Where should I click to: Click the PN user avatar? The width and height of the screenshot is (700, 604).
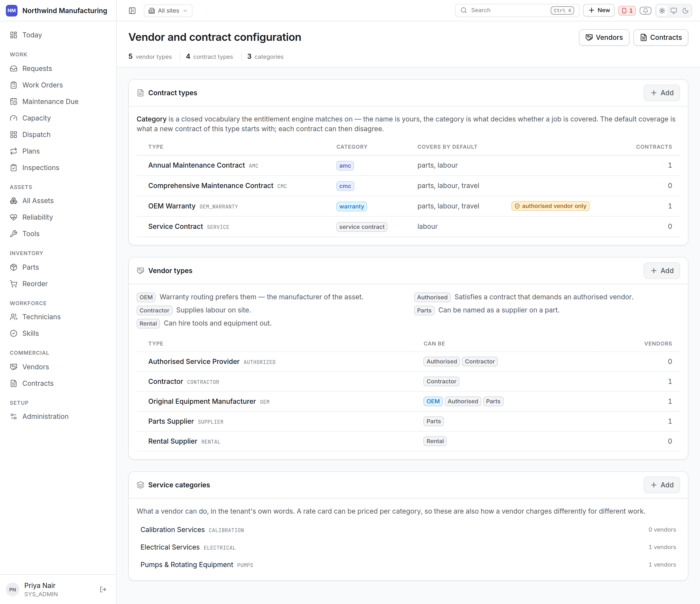(12, 589)
